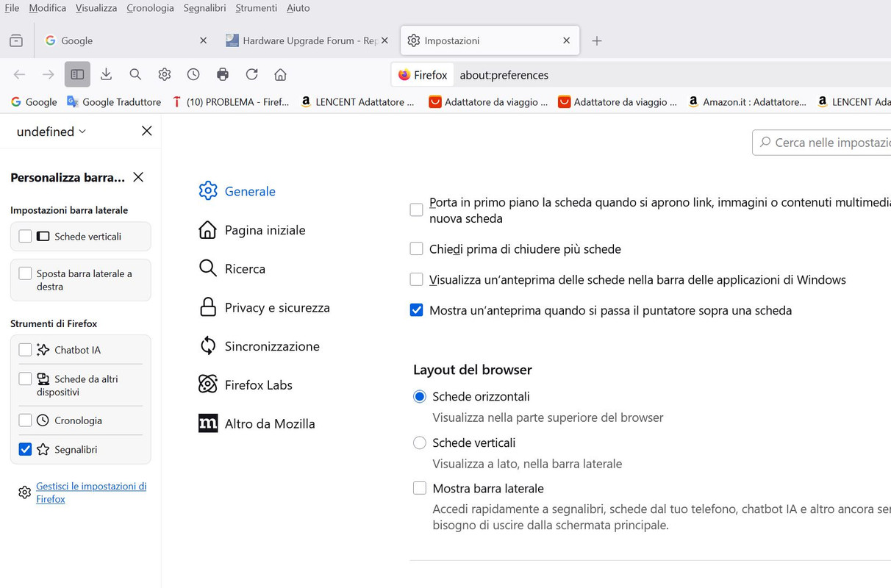
Task: Go forward with the forward arrow
Action: [x=49, y=75]
